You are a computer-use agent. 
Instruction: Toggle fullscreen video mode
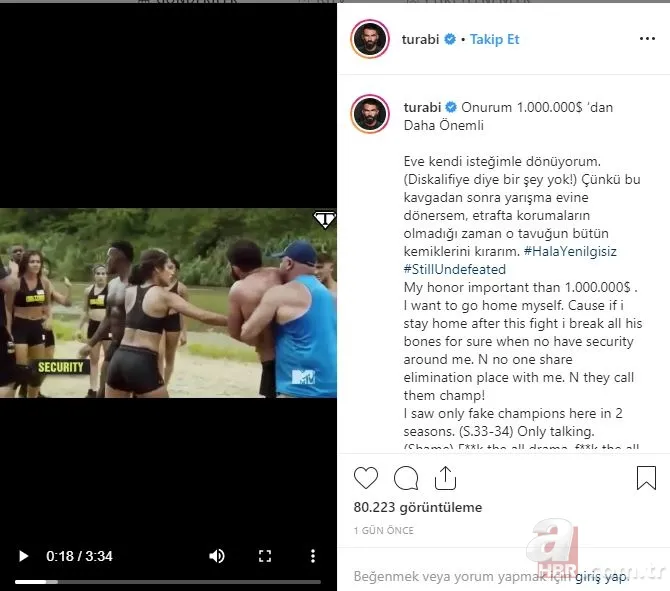pyautogui.click(x=265, y=556)
